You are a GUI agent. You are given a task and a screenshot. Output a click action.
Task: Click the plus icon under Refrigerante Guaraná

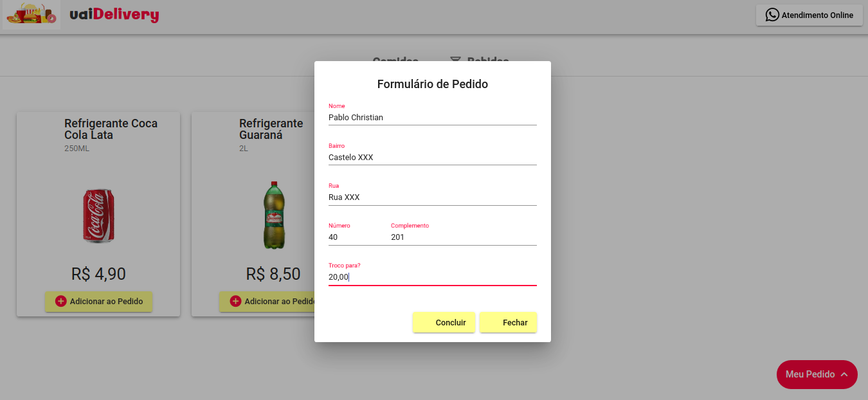click(235, 301)
